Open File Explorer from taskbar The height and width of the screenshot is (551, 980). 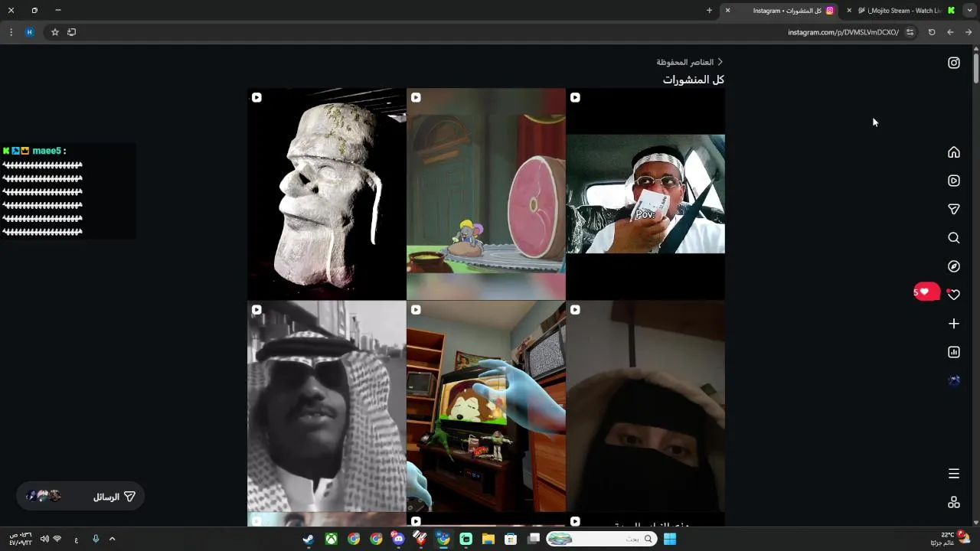pyautogui.click(x=488, y=539)
